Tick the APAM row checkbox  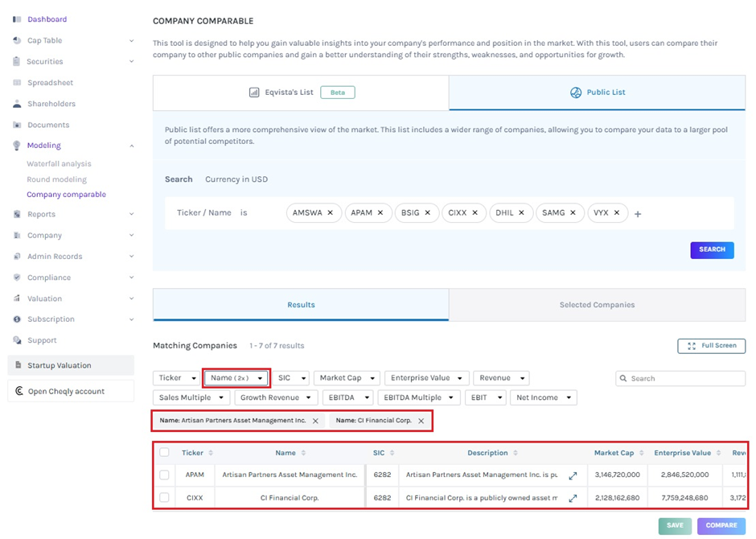click(x=164, y=475)
